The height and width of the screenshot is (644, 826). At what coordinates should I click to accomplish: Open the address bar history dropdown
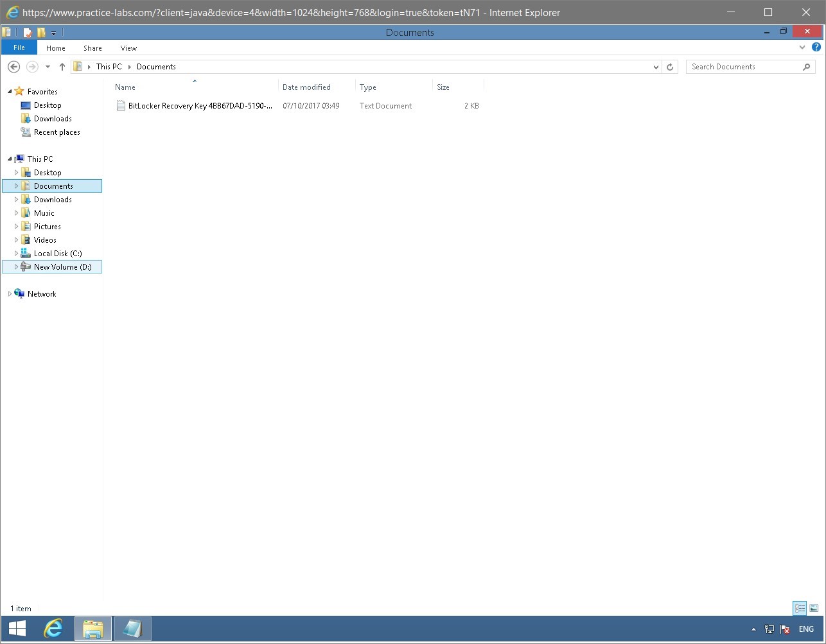tap(656, 66)
